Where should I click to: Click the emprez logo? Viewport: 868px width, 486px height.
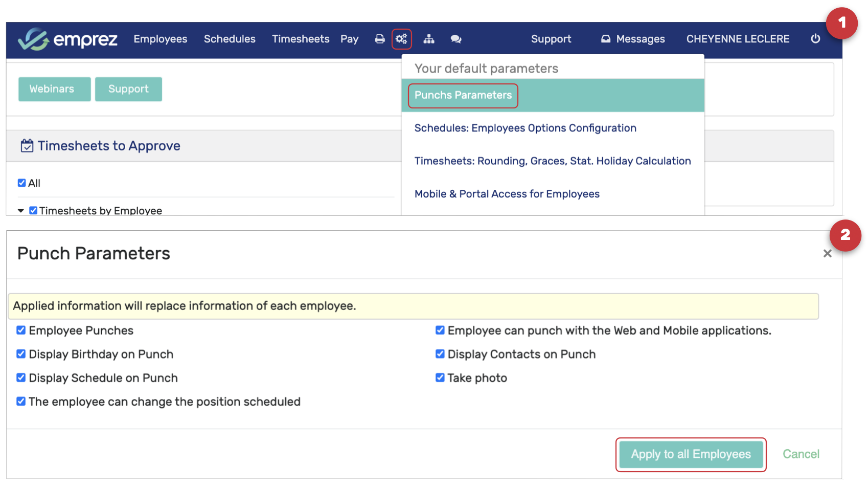point(67,39)
